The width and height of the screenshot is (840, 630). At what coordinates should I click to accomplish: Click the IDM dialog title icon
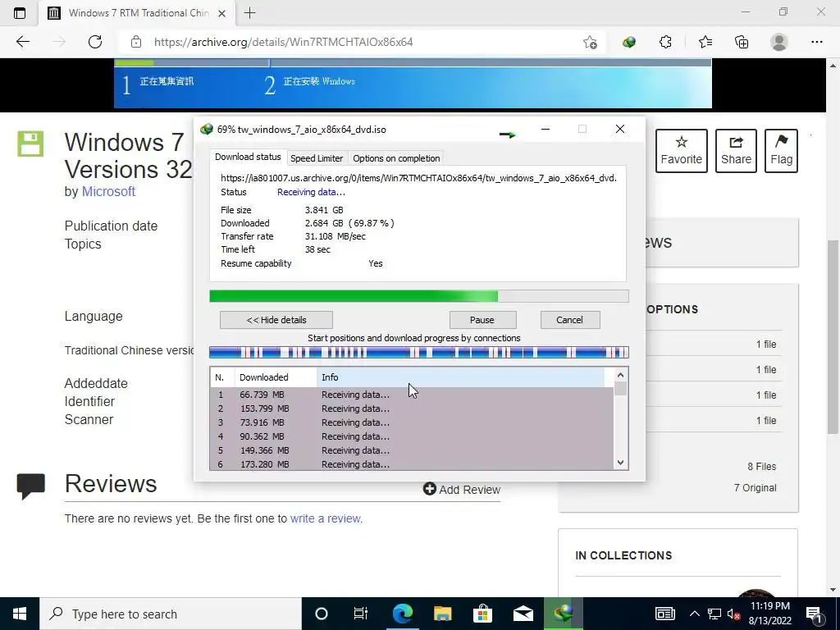point(206,129)
